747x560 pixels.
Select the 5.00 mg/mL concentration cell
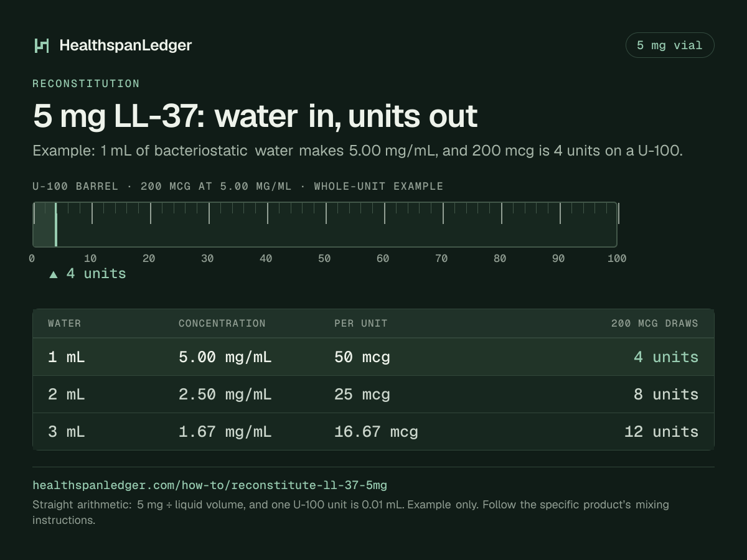[x=225, y=357]
